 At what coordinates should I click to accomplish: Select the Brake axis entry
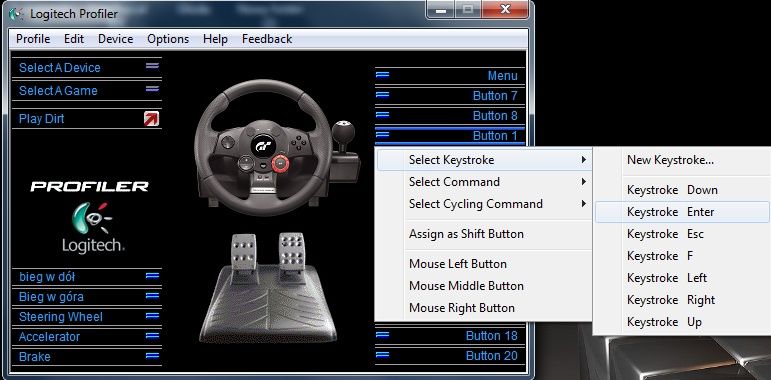click(x=87, y=356)
